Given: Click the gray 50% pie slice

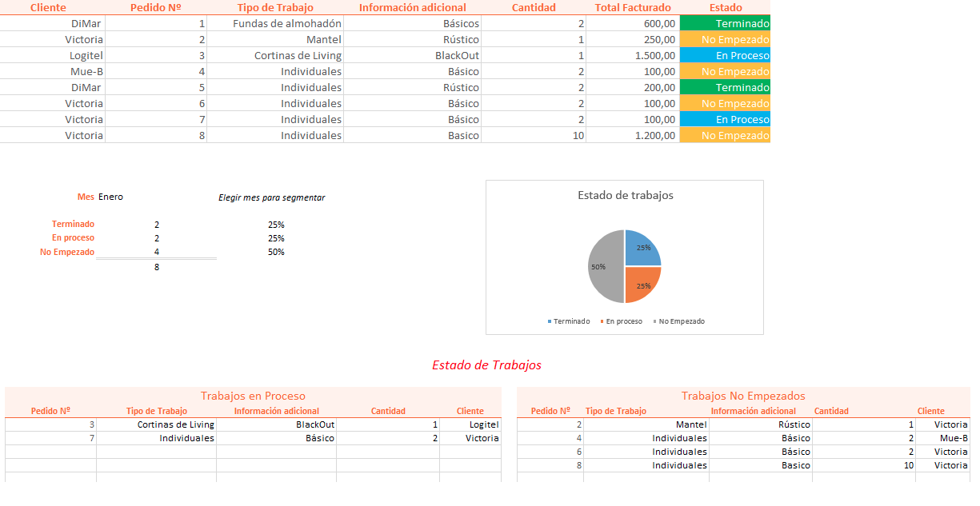Looking at the screenshot, I should (x=598, y=267).
